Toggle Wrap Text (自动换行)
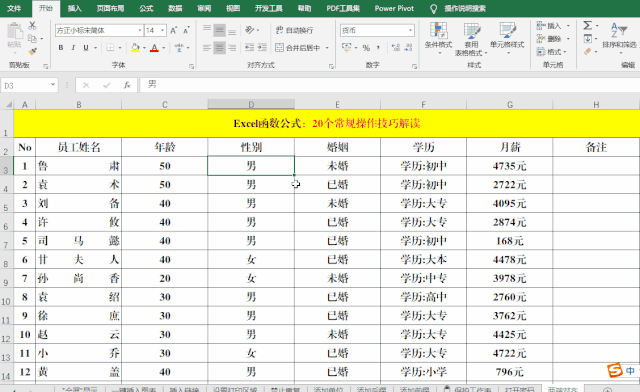This screenshot has height=392, width=640. tap(294, 30)
